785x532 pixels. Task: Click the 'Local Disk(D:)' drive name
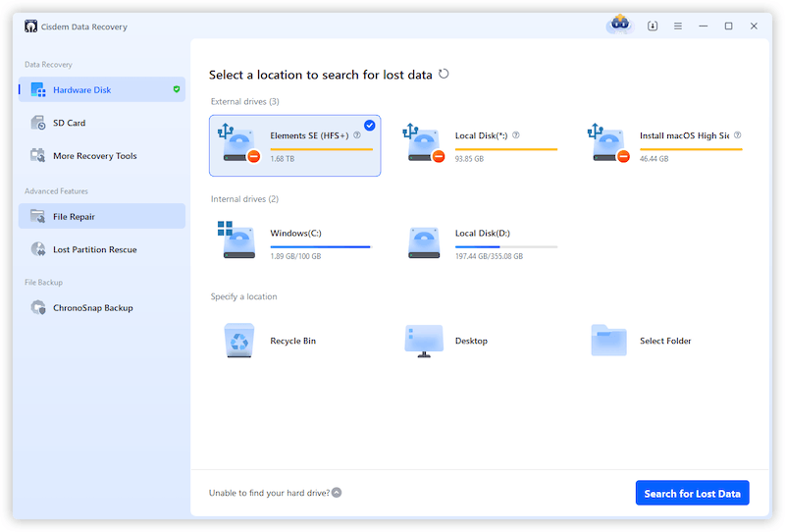(x=482, y=233)
